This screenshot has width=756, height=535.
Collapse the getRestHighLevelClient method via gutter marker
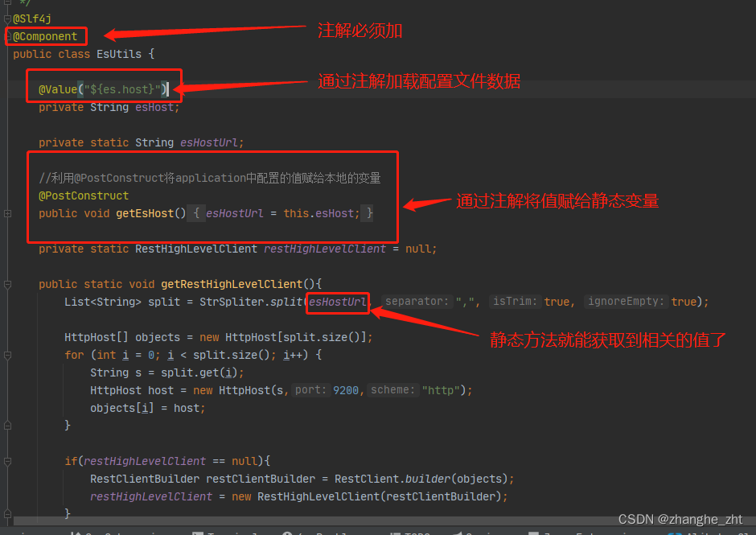coord(8,285)
